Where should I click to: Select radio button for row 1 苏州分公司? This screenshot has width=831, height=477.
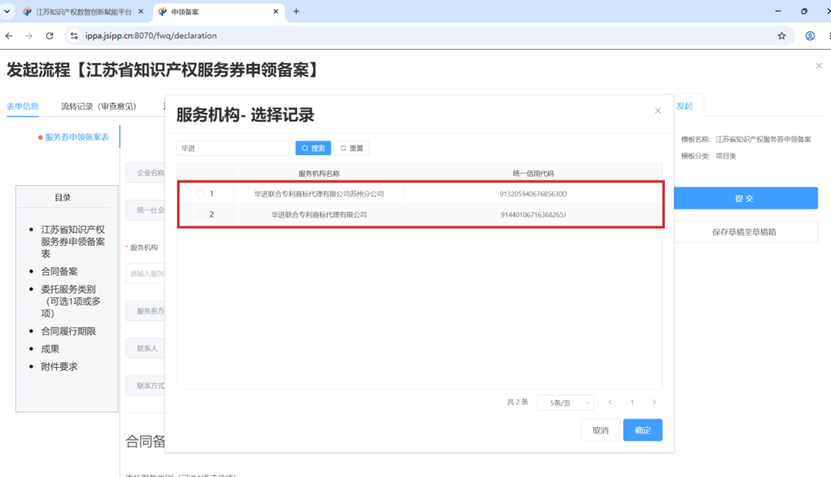tap(200, 194)
